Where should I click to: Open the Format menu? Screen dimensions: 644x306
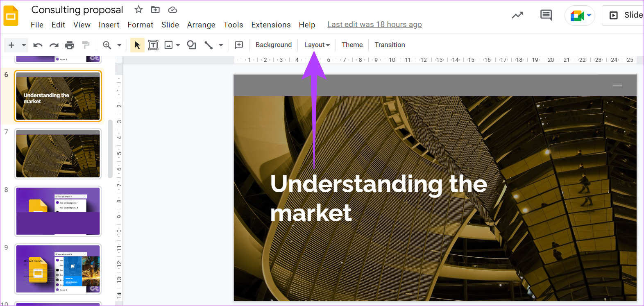(x=141, y=25)
